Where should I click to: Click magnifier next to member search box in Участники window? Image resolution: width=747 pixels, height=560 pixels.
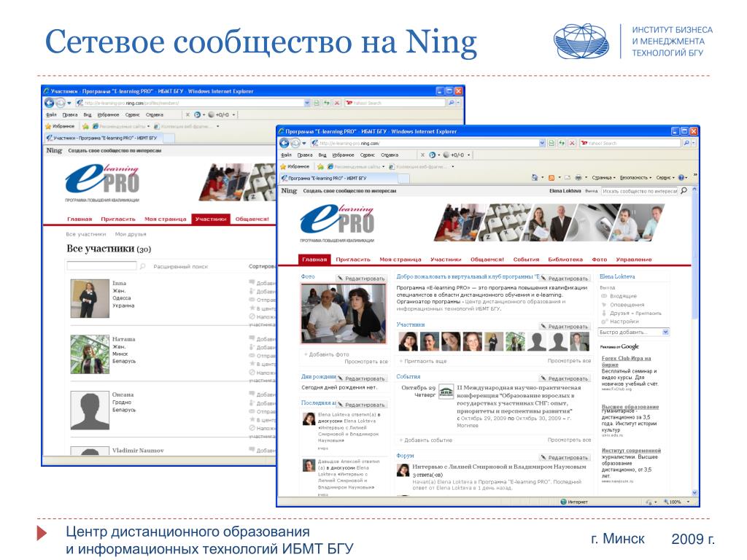[x=142, y=266]
